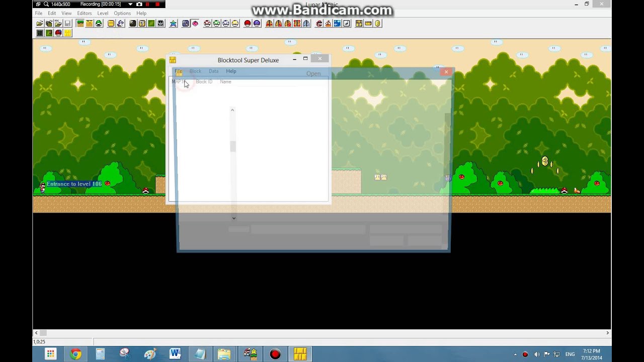This screenshot has height=362, width=644.
Task: Click the horizontal scrollbar right arrow
Action: 607,333
